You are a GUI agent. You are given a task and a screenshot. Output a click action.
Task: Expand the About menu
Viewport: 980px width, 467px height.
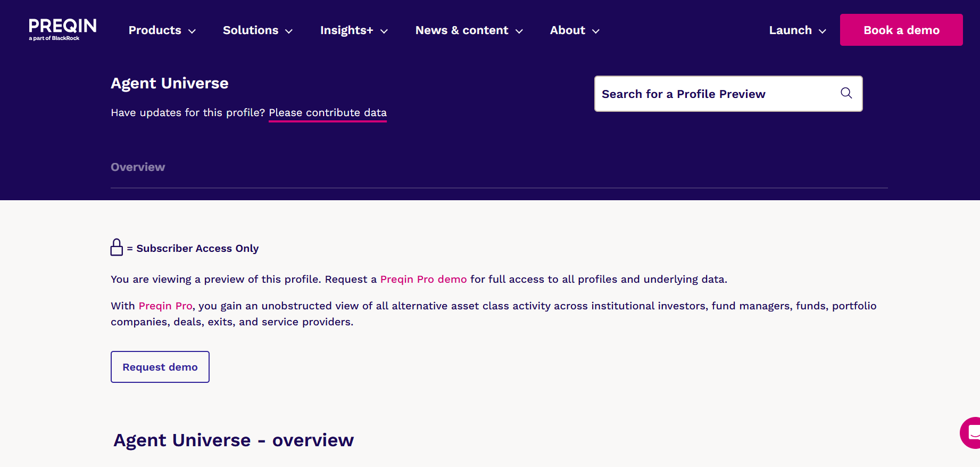pos(575,30)
